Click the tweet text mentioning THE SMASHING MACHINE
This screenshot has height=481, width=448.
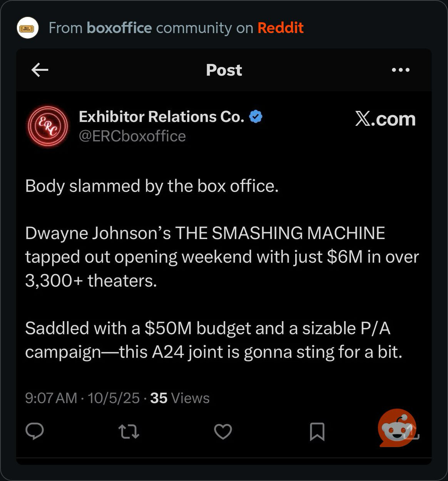tap(205, 233)
